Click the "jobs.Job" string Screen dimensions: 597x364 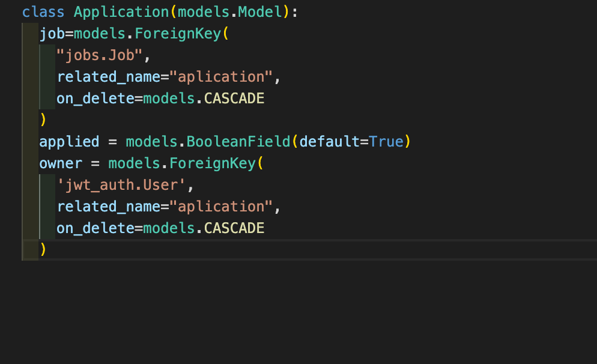[99, 56]
